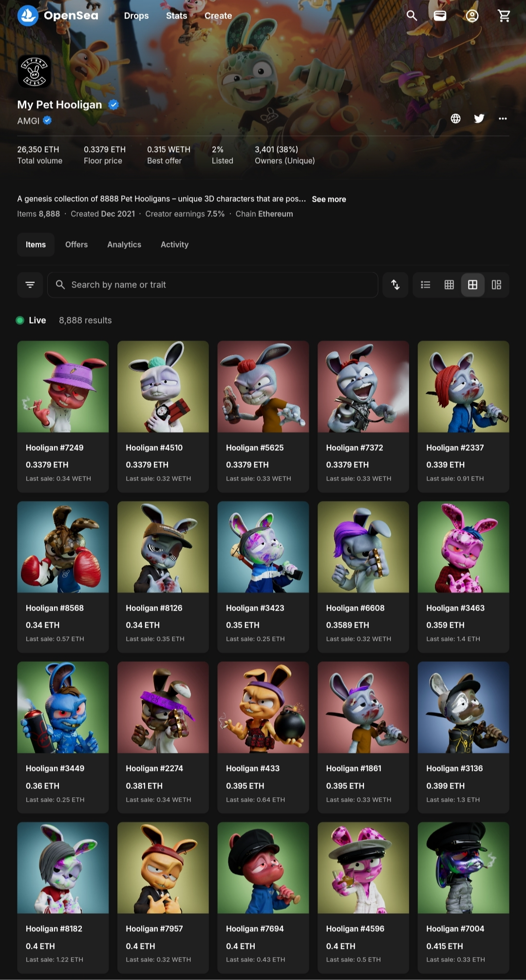Open Hooligan #3449 thumbnail
This screenshot has height=980, width=526.
click(x=63, y=707)
